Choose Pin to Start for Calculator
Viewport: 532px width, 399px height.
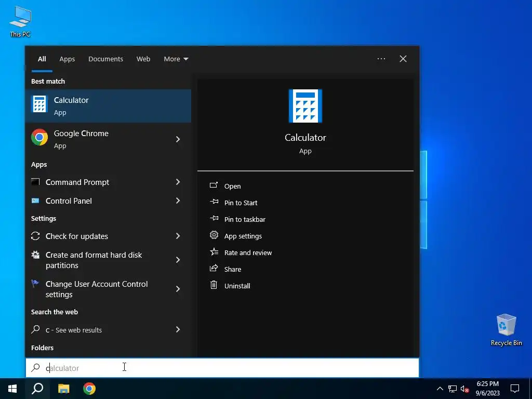[x=241, y=203]
